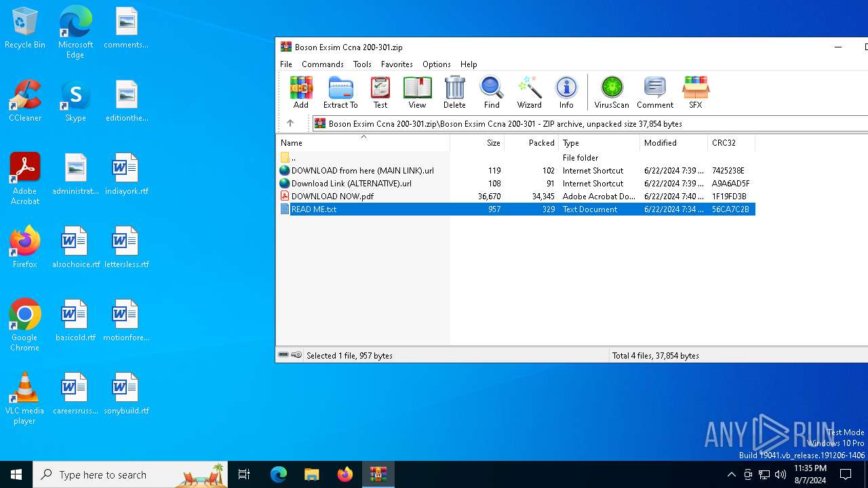The height and width of the screenshot is (488, 868).
Task: Select basicold.rtf desktop file
Action: [x=75, y=321]
